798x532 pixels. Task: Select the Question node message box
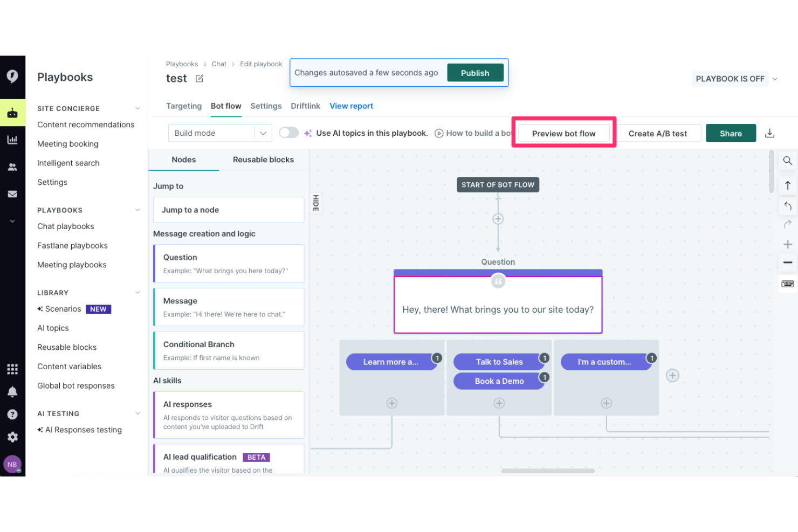(x=498, y=305)
